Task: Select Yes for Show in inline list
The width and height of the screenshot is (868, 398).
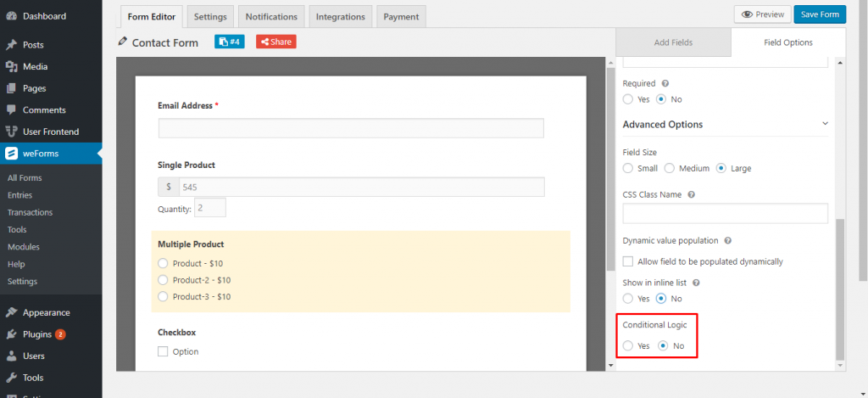Action: point(628,298)
